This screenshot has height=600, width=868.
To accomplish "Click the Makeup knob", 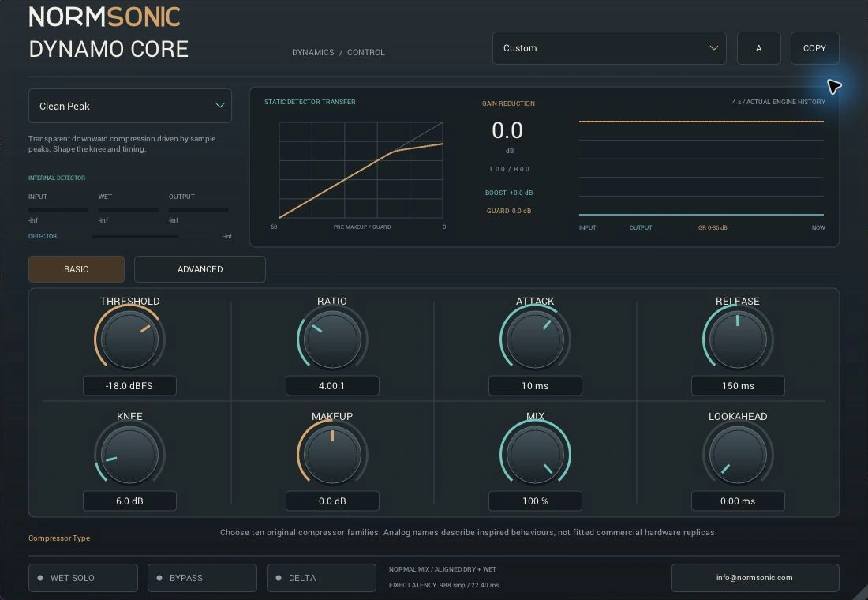I will [x=332, y=454].
